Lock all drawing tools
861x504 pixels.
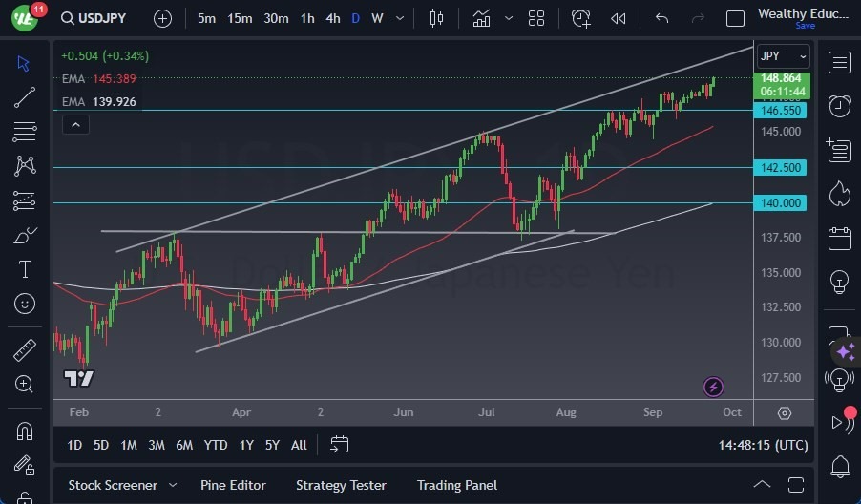tap(24, 497)
